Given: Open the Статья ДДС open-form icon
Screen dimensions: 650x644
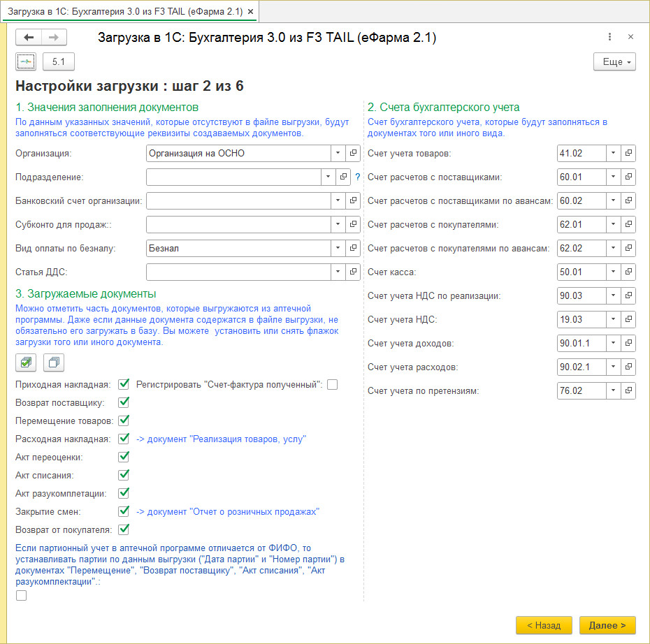Looking at the screenshot, I should [353, 272].
